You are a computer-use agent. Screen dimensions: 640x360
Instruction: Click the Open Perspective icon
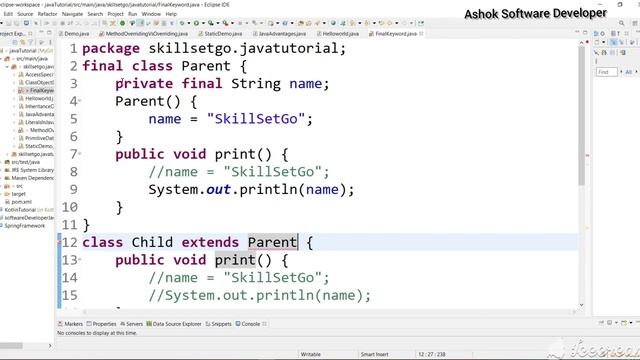[x=635, y=23]
